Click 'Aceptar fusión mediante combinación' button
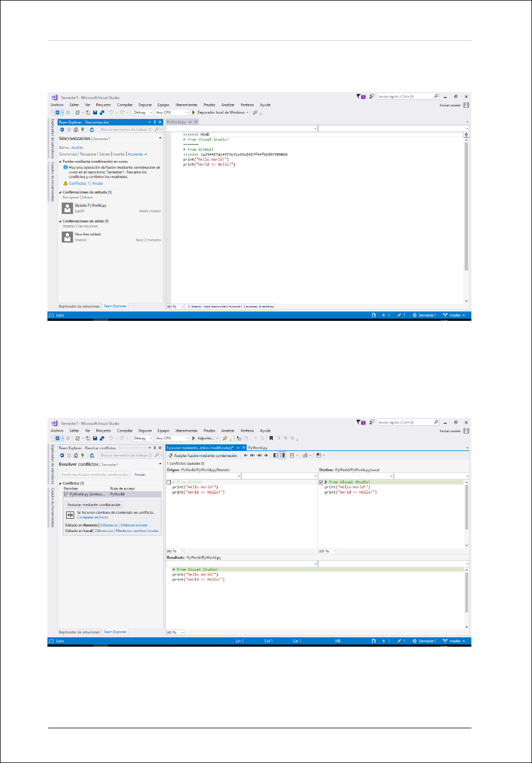 pyautogui.click(x=202, y=455)
